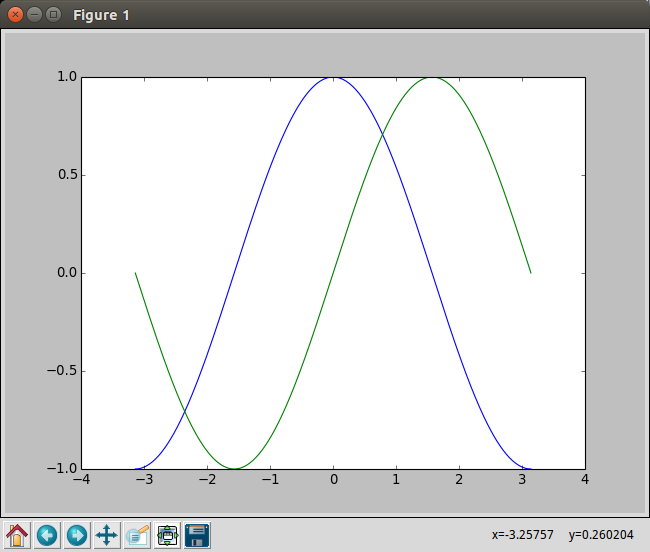The height and width of the screenshot is (552, 650).
Task: Click x-axis tick label 0
Action: (334, 479)
